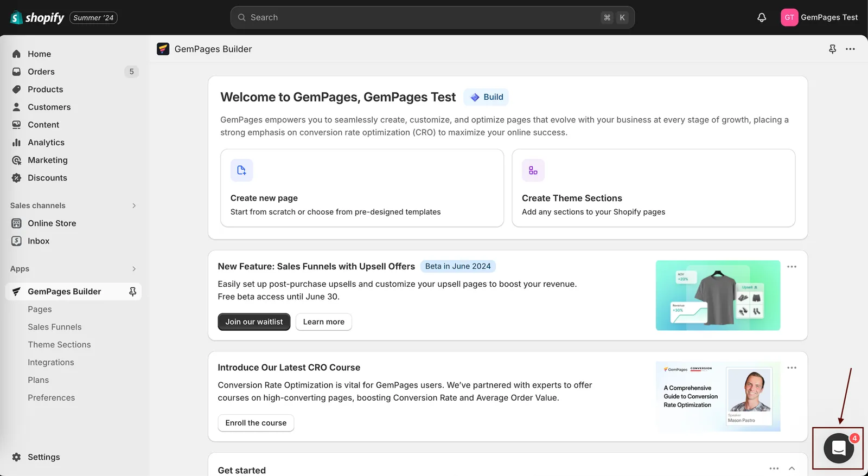Open the Integrations submenu item
Screen dimensions: 868x476
coord(51,362)
